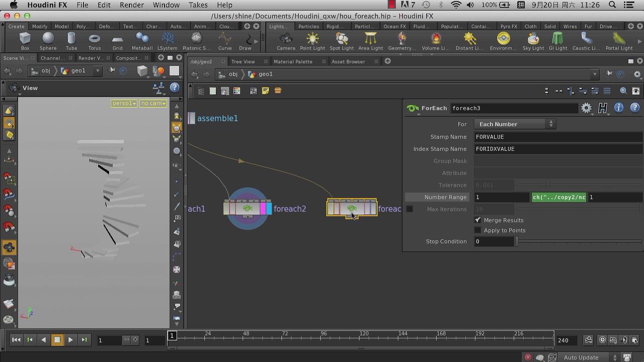Step forward one frame
The image size is (644, 362).
[x=84, y=340]
